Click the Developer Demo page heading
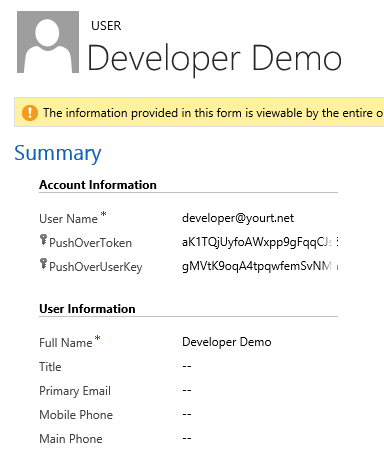 coord(214,59)
